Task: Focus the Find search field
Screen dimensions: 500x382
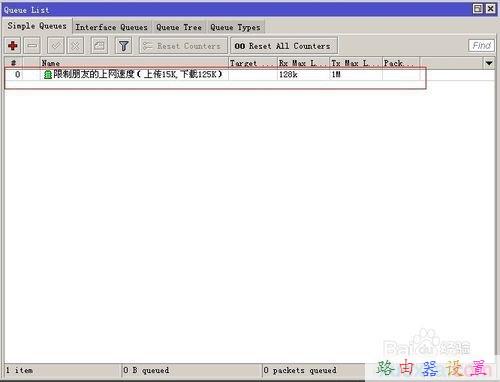Action: click(481, 46)
